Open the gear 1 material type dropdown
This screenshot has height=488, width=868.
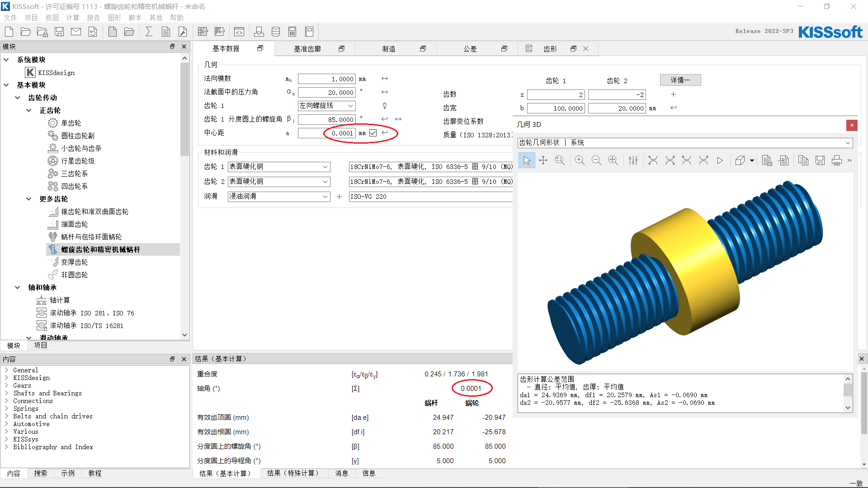pyautogui.click(x=279, y=167)
